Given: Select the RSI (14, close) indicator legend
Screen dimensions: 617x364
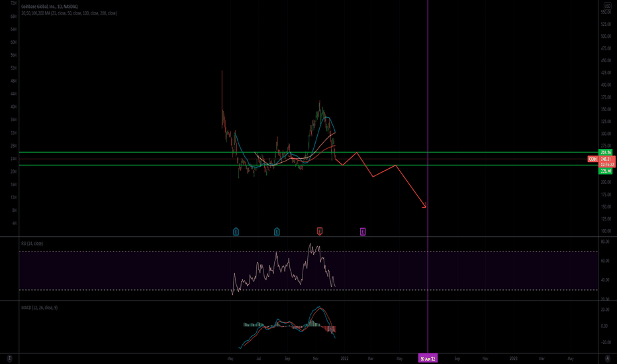Looking at the screenshot, I should [x=32, y=243].
